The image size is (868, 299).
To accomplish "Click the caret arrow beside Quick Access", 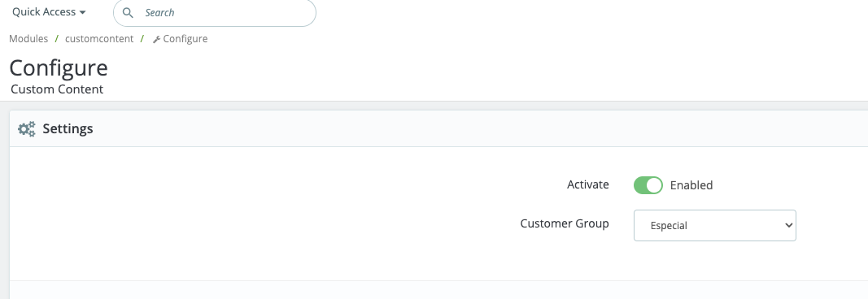I will click(x=82, y=12).
